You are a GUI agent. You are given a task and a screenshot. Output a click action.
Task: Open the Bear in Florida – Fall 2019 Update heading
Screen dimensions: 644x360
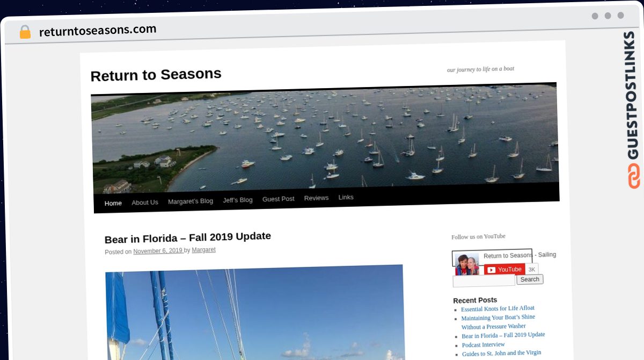coord(188,237)
